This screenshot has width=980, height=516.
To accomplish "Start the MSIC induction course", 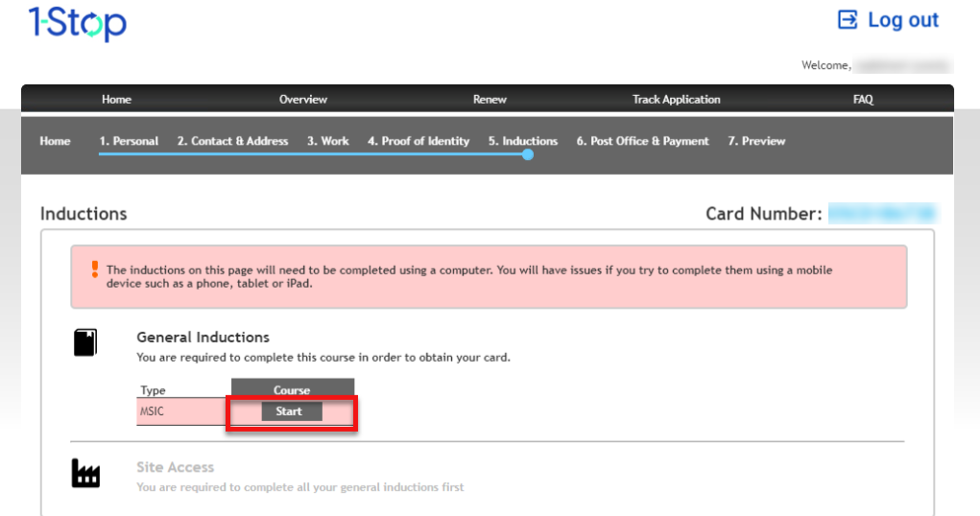I will pyautogui.click(x=292, y=411).
